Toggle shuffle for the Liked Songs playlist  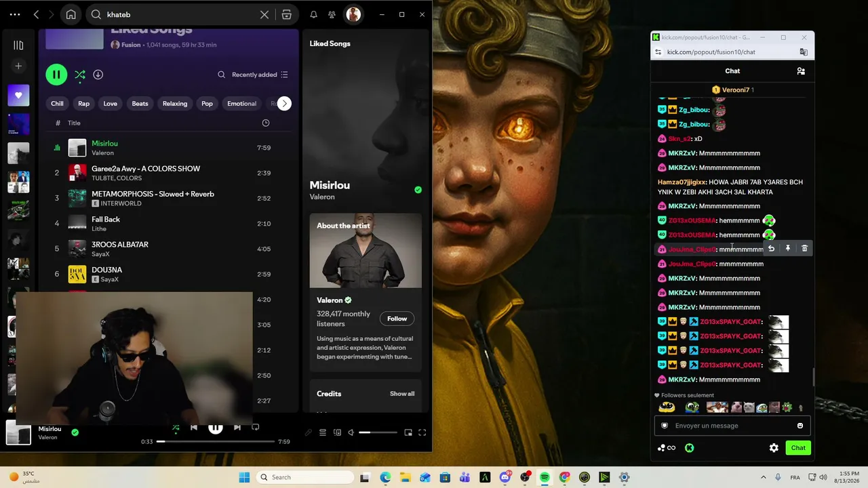(x=80, y=75)
